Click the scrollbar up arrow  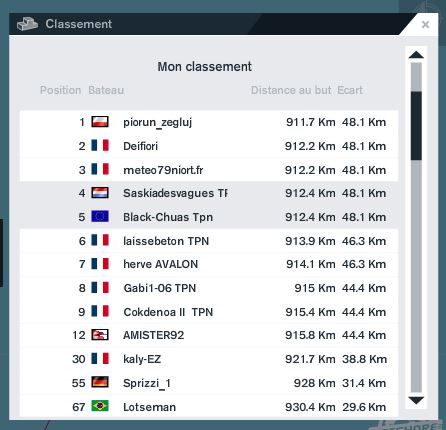click(x=416, y=55)
